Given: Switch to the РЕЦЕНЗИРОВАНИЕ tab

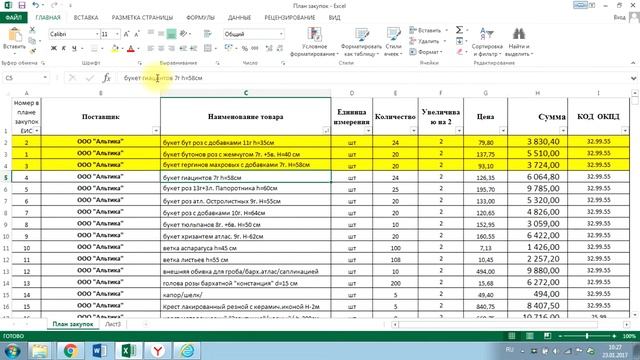Looking at the screenshot, I should (x=290, y=18).
